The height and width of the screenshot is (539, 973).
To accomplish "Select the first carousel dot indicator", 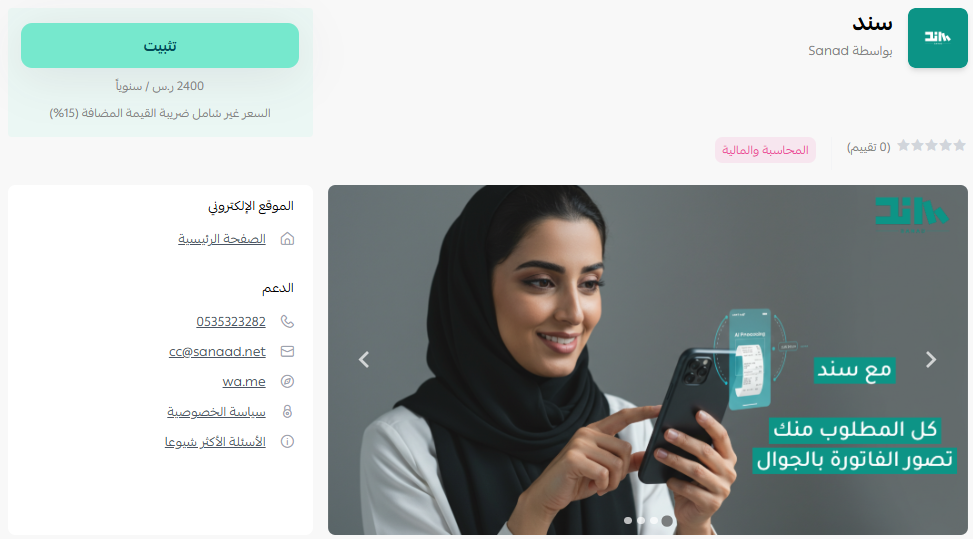I will pos(628,520).
